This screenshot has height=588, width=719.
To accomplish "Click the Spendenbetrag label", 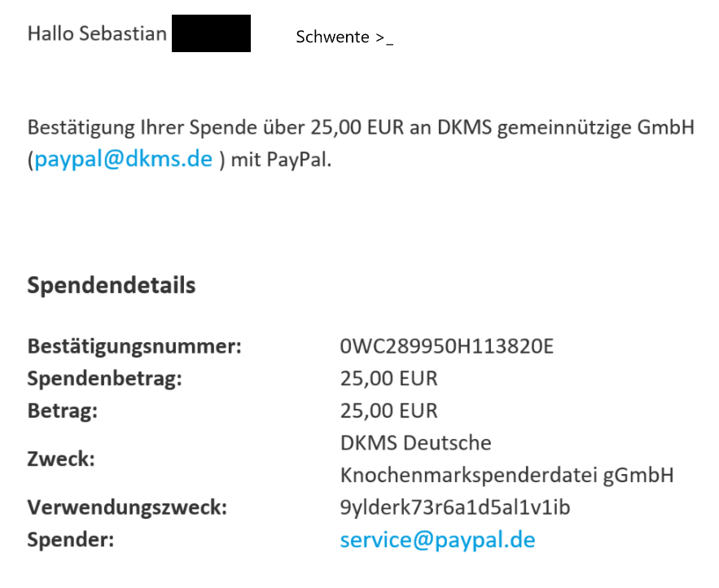I will point(104,379).
